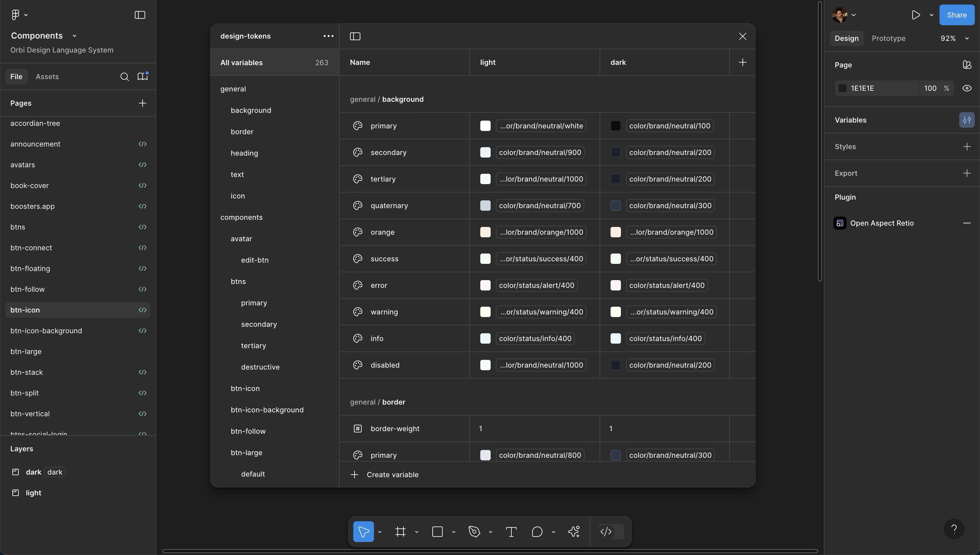Select the Rectangle shape tool
The height and width of the screenshot is (555, 980).
click(437, 532)
